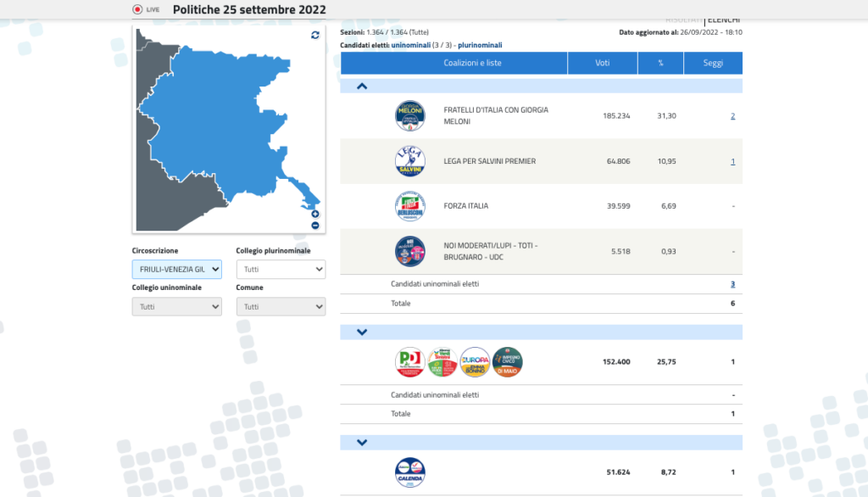The height and width of the screenshot is (497, 868).
Task: Click the 25,75 percentage value
Action: (666, 362)
